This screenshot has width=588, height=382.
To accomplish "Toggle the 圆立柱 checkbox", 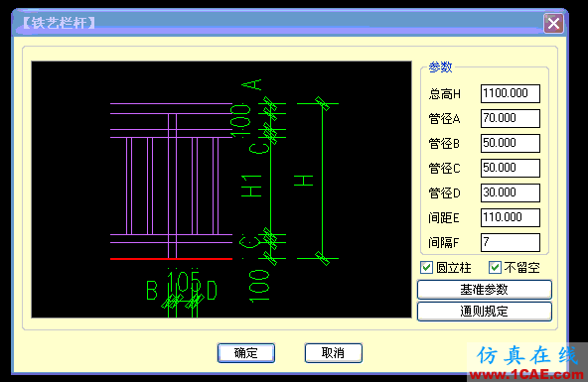I will 426,268.
